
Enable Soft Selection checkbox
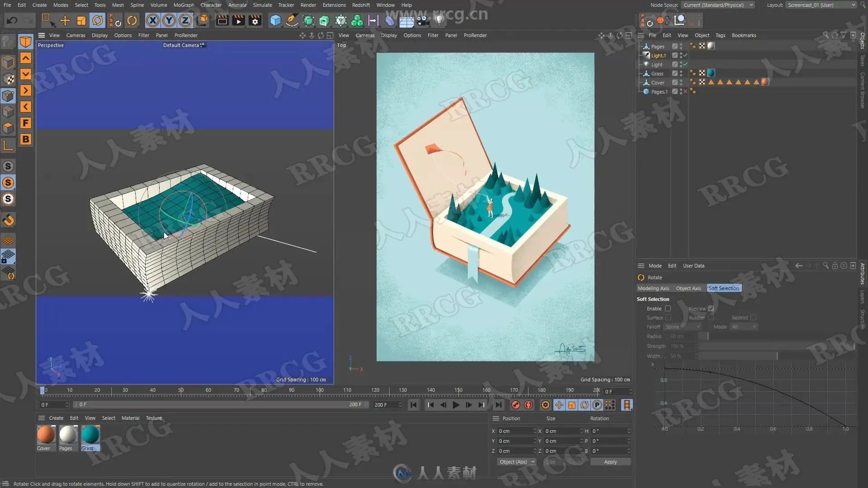668,309
